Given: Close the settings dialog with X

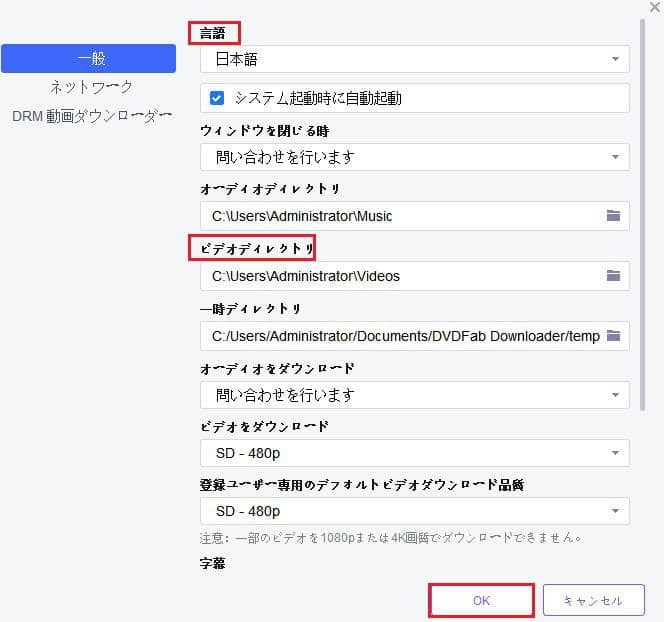Looking at the screenshot, I should pos(653,7).
